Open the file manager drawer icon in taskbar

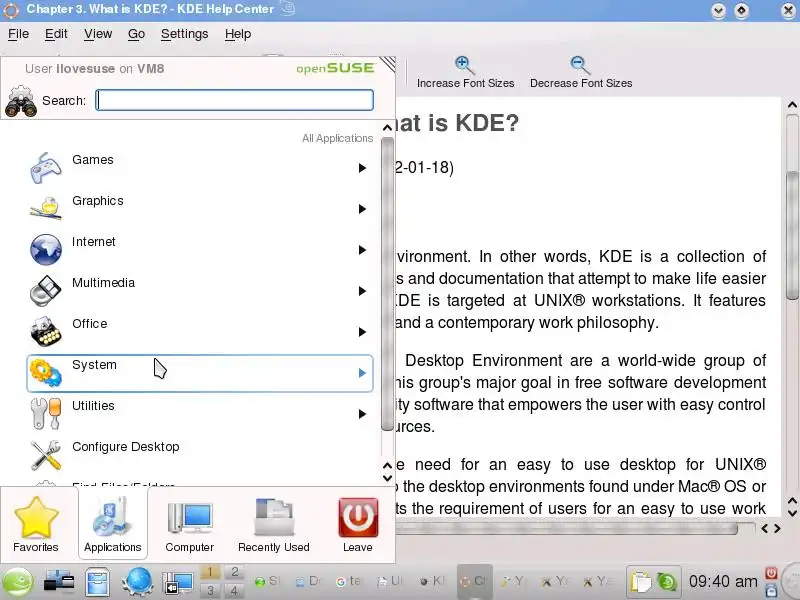tap(97, 582)
